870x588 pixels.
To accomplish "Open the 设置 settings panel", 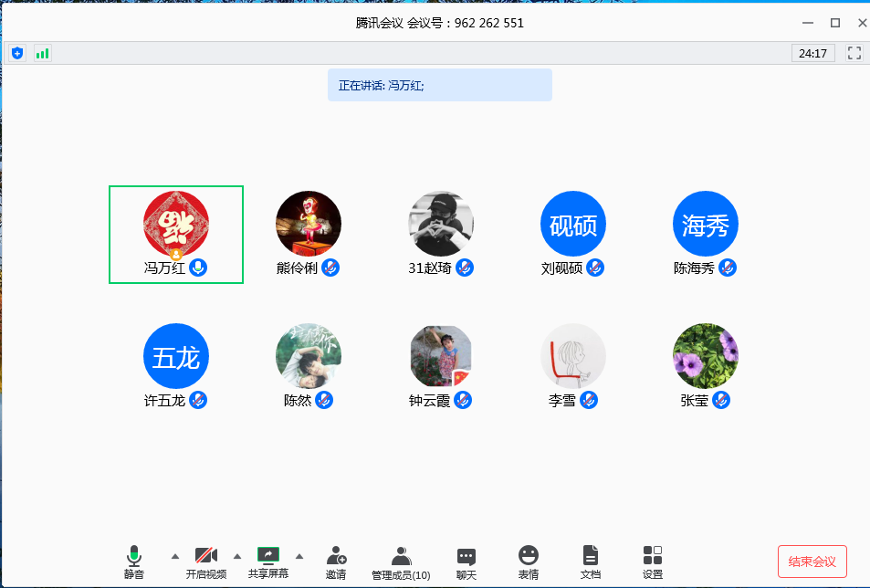I will (x=653, y=562).
